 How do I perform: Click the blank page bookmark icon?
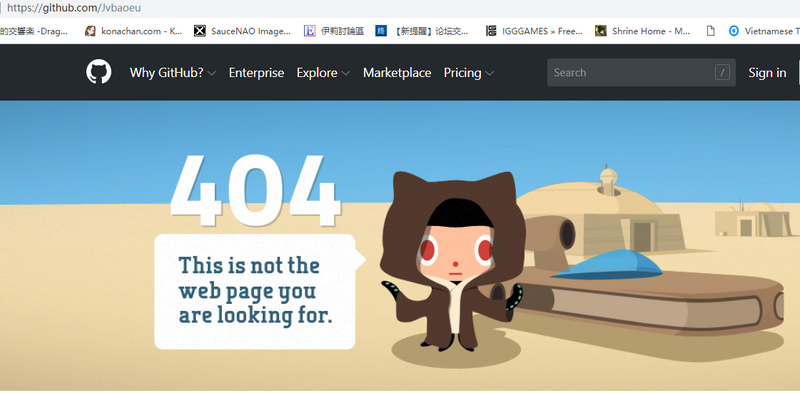[710, 31]
